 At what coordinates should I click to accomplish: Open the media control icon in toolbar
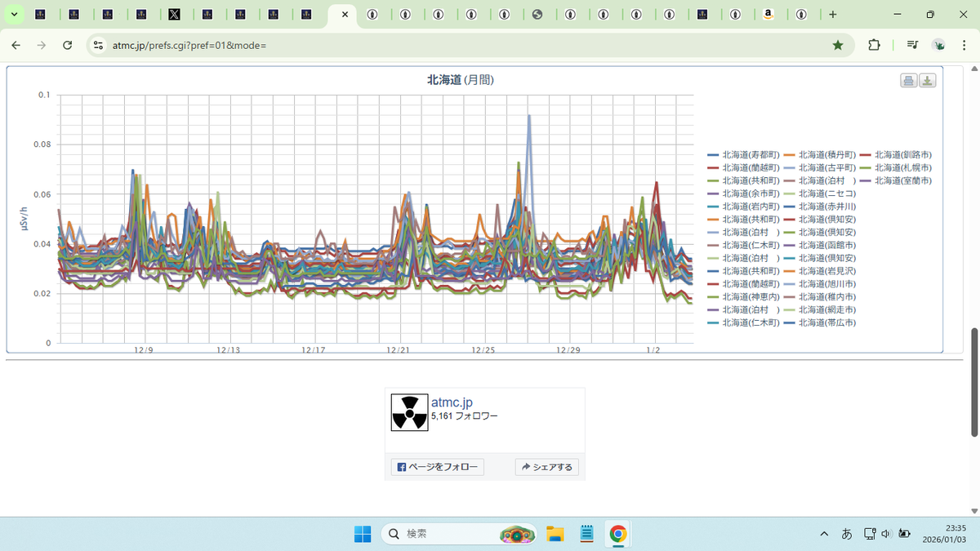[x=912, y=46]
